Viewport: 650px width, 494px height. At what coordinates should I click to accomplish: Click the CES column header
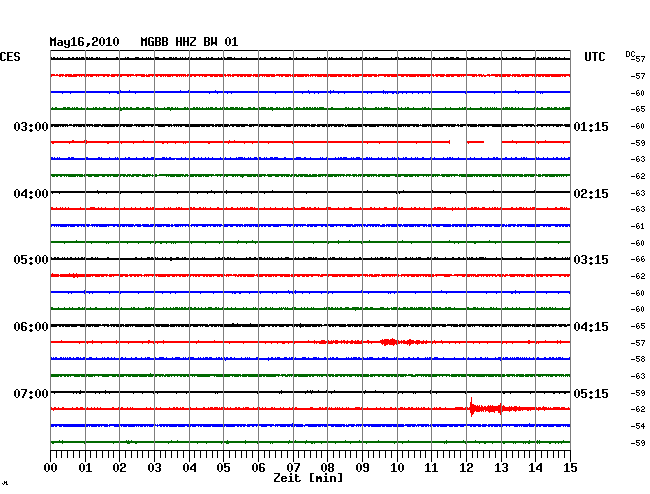coord(10,57)
